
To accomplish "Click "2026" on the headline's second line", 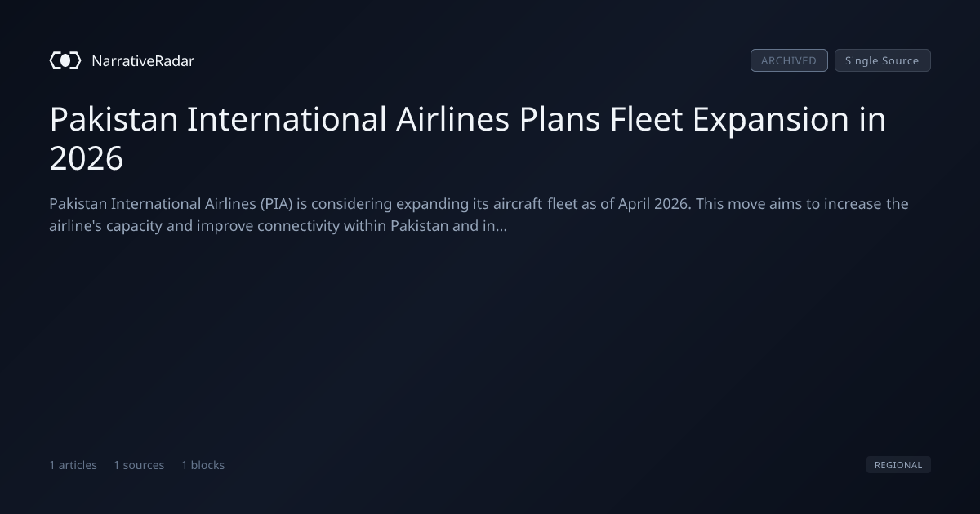I will (x=87, y=158).
